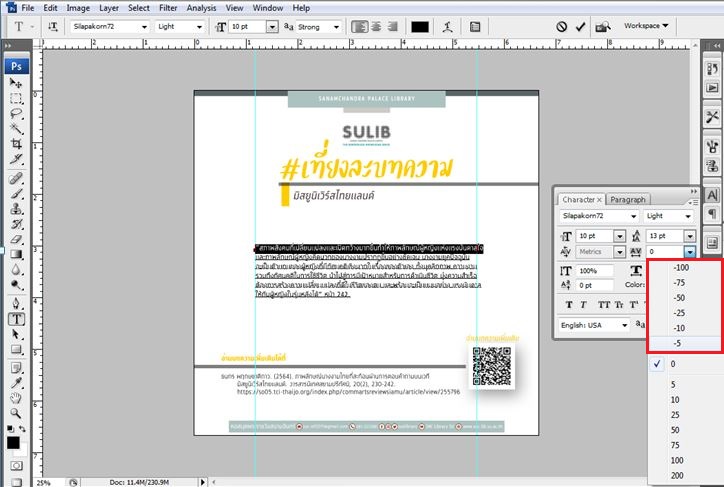Open English: USA language dropdown

(625, 325)
